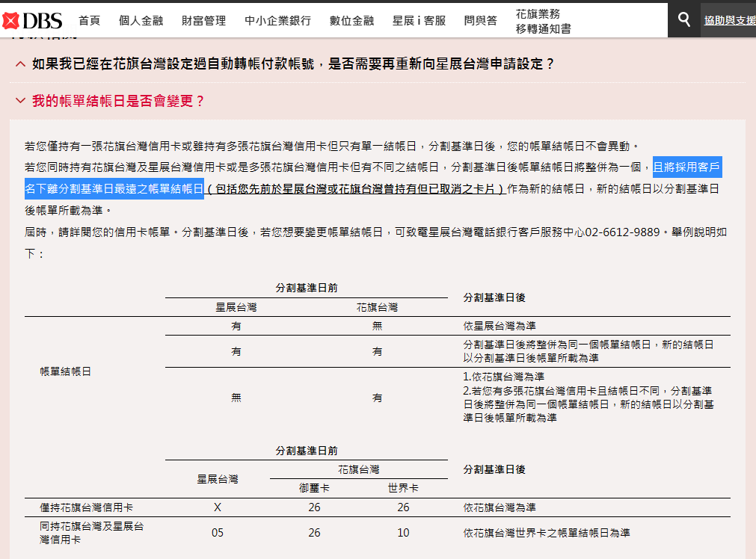Expand the 自動轉帳付款帳號 question

coord(293,64)
